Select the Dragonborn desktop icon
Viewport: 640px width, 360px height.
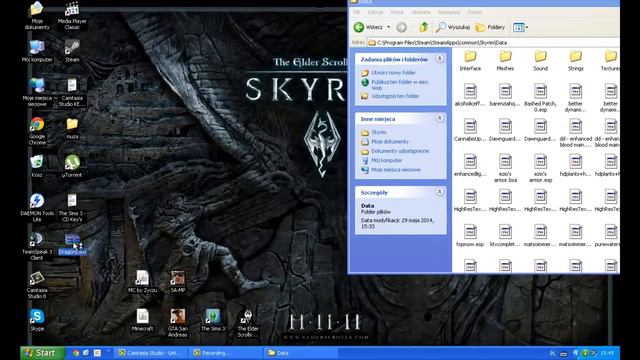point(72,244)
